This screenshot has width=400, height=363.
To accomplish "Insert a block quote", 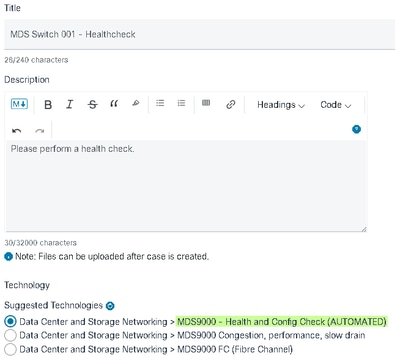I will point(114,104).
